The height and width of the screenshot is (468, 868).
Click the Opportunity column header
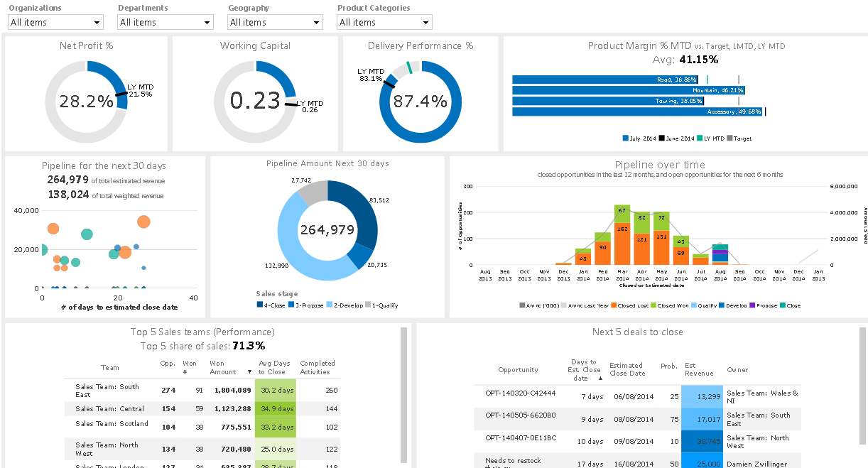518,370
